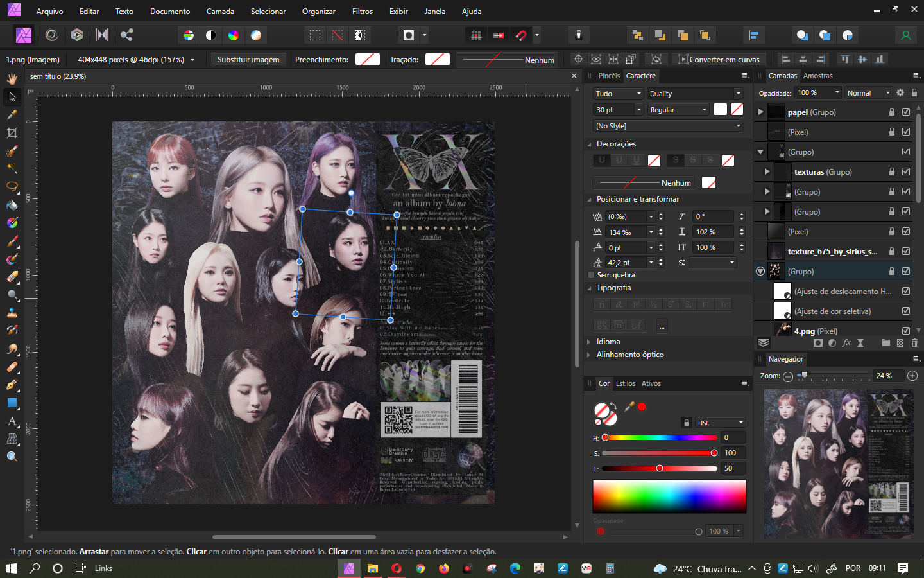Close the sem título document tab
This screenshot has width=924, height=578.
tap(574, 76)
